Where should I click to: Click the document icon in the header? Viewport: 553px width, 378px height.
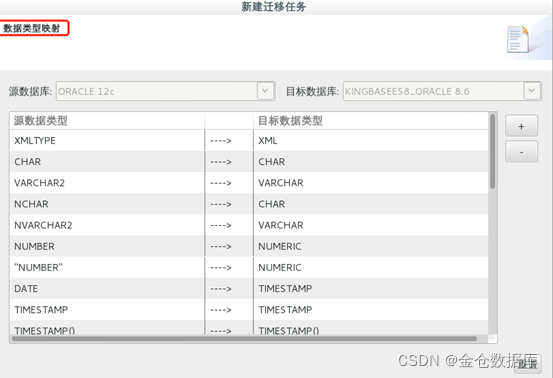[518, 39]
